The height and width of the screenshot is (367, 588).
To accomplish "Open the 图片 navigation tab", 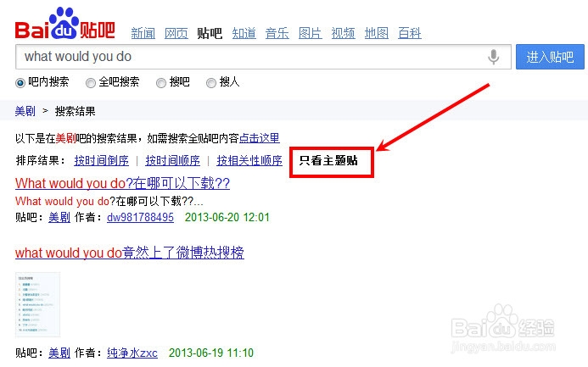I will tap(311, 33).
